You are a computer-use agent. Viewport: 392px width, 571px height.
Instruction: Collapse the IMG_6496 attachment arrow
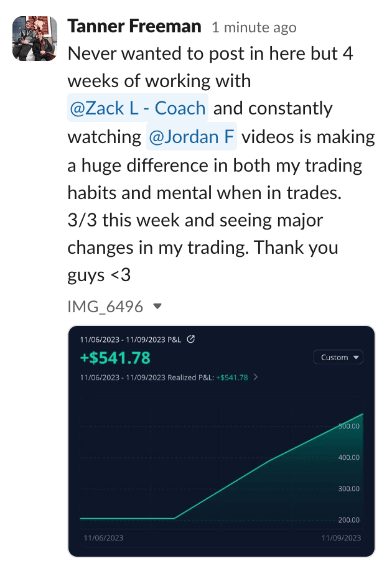[x=157, y=306]
